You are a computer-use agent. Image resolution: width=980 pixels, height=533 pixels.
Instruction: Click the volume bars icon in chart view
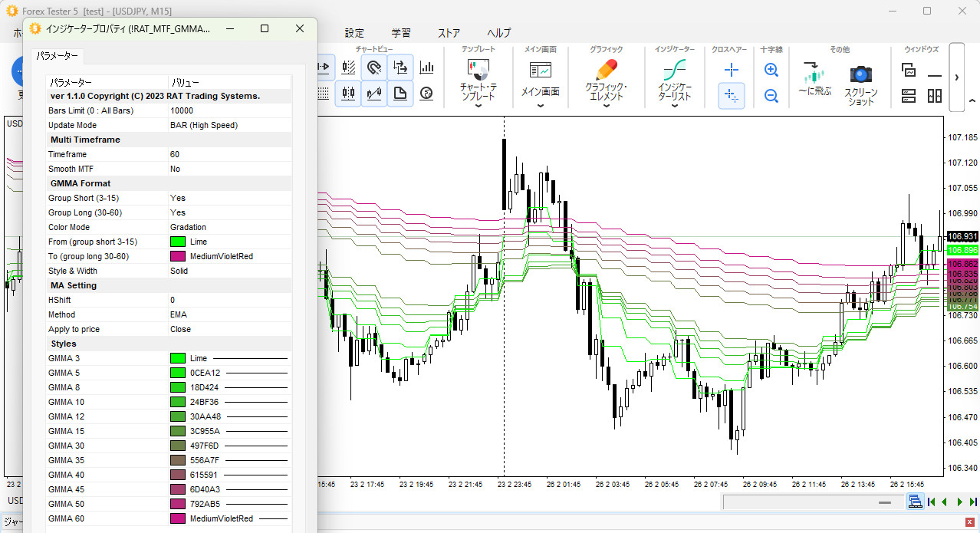(x=427, y=67)
